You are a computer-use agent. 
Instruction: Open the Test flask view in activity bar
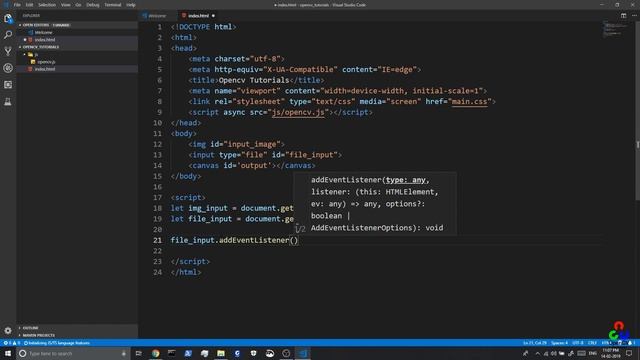point(8,102)
